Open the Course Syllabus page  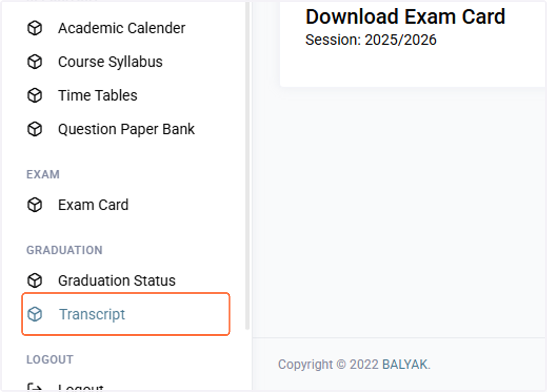pyautogui.click(x=110, y=62)
